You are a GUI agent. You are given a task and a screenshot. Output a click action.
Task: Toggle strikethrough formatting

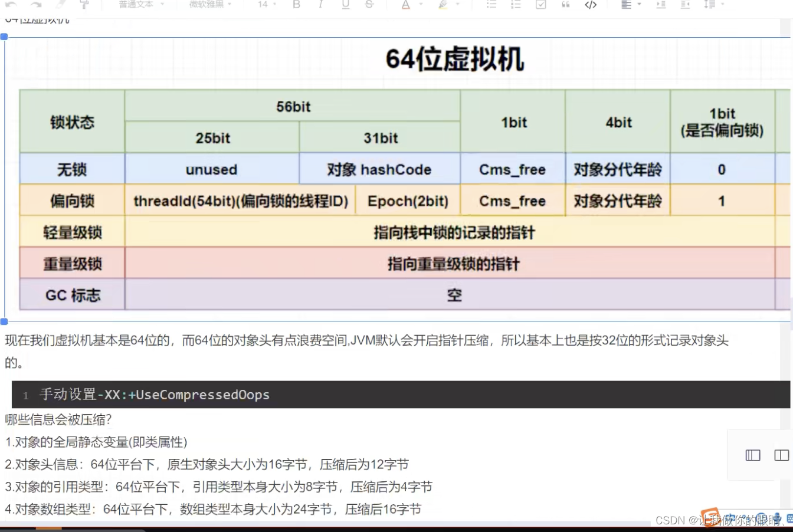369,5
